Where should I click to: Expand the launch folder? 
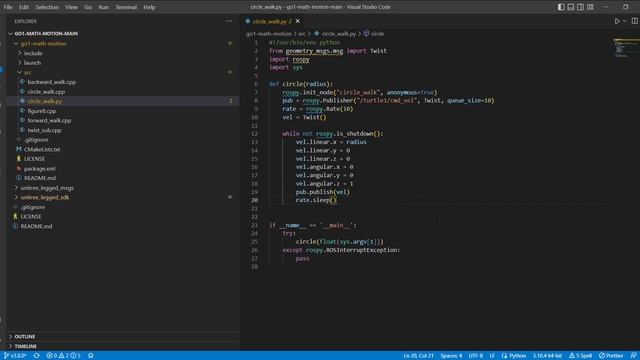point(32,63)
